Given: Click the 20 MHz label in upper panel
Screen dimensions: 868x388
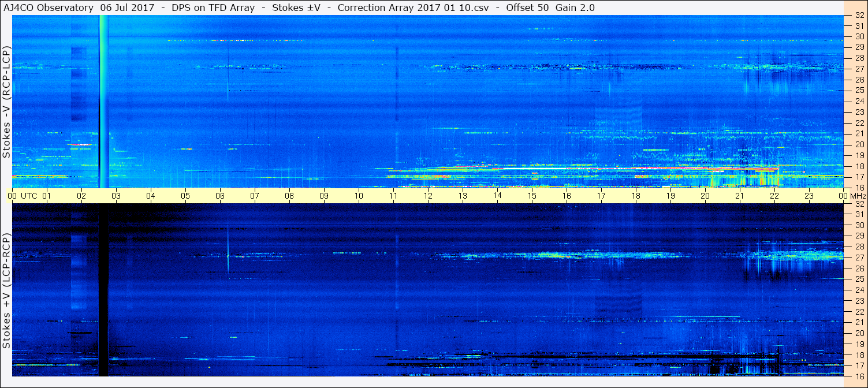Looking at the screenshot, I should (859, 144).
